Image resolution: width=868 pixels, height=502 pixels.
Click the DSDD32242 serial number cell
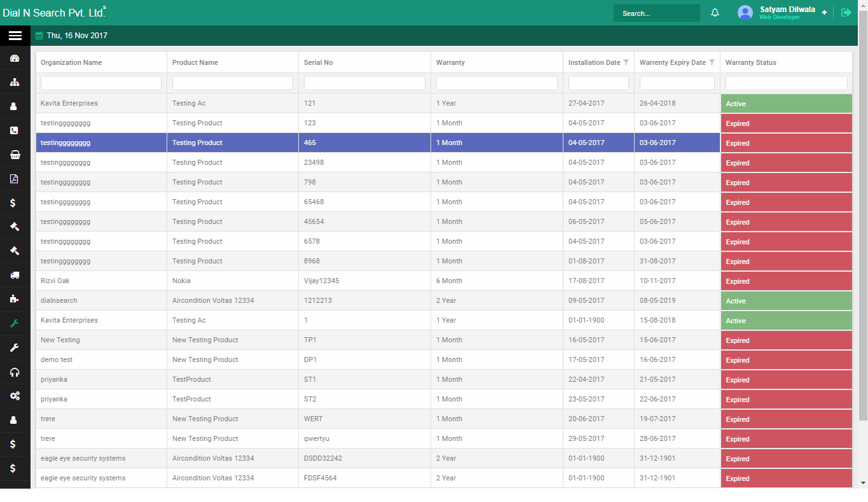(x=364, y=458)
